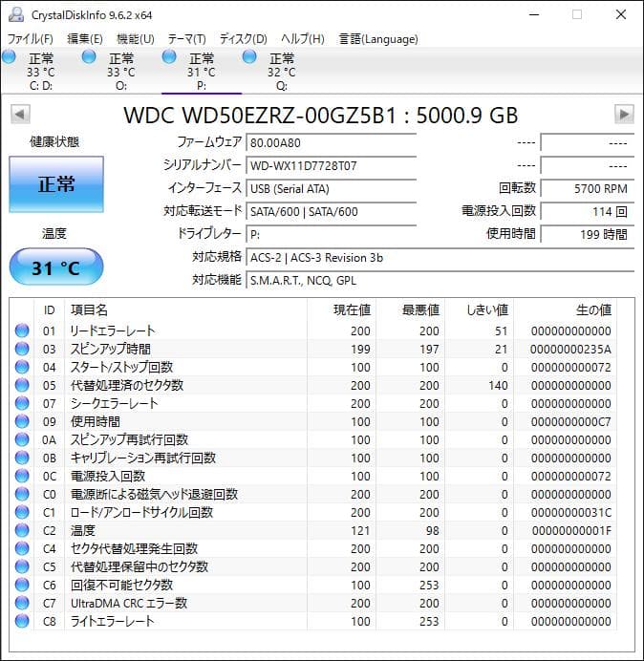Click the 31 °C temperature button

point(56,267)
